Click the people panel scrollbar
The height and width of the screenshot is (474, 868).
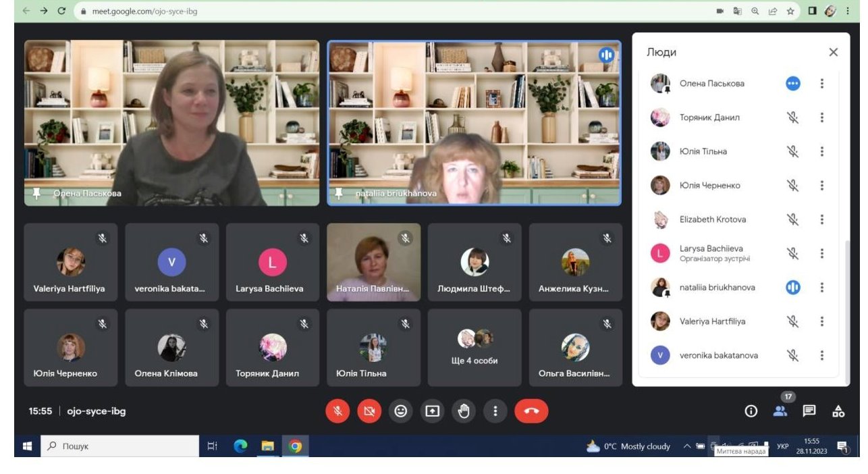[846, 304]
